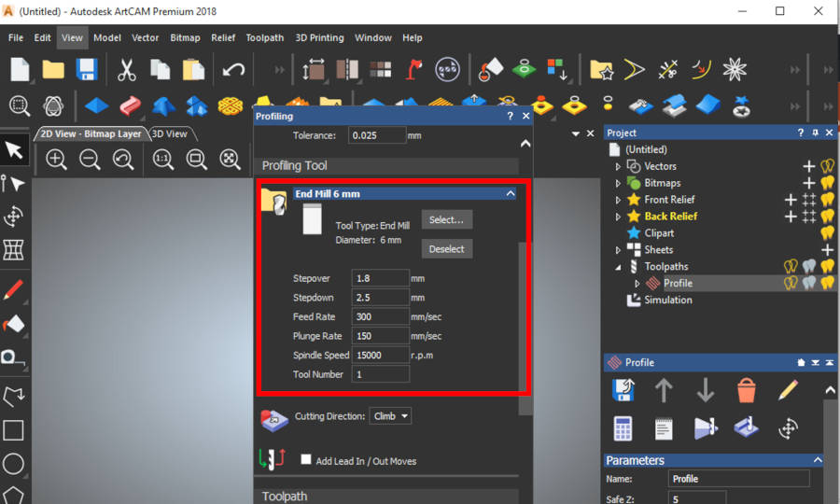The height and width of the screenshot is (504, 840).
Task: Move toolpath up with arrow icon
Action: (664, 390)
